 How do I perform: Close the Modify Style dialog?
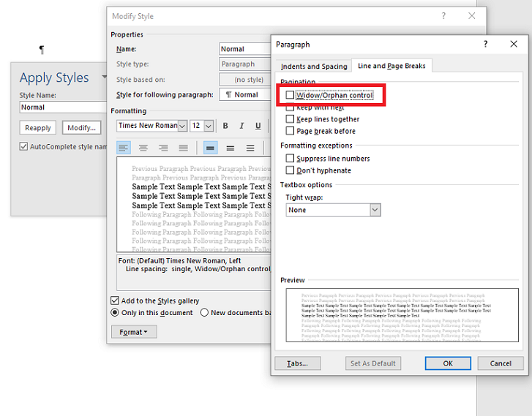coord(471,16)
